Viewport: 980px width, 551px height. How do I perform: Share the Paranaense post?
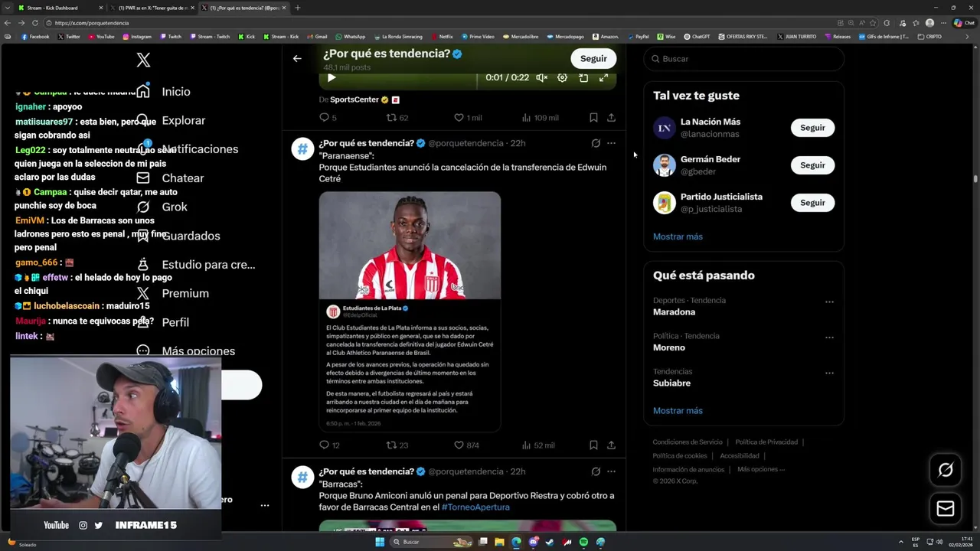click(x=611, y=445)
